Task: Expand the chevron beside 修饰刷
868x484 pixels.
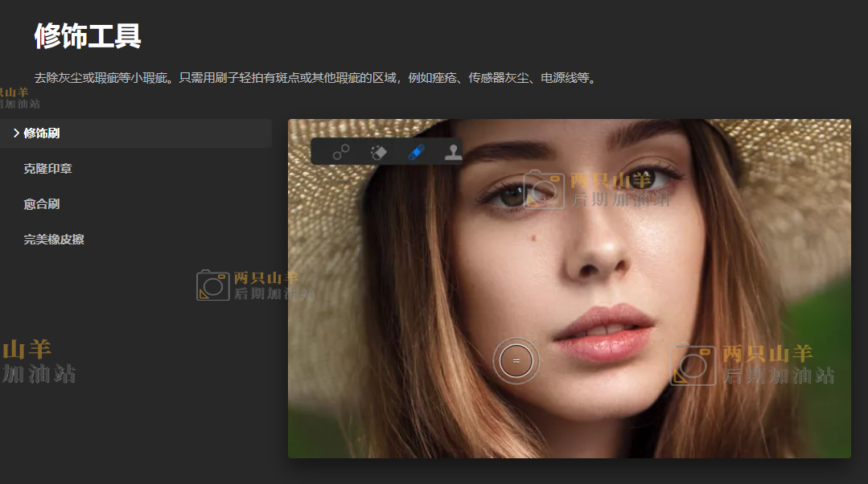Action: [16, 133]
